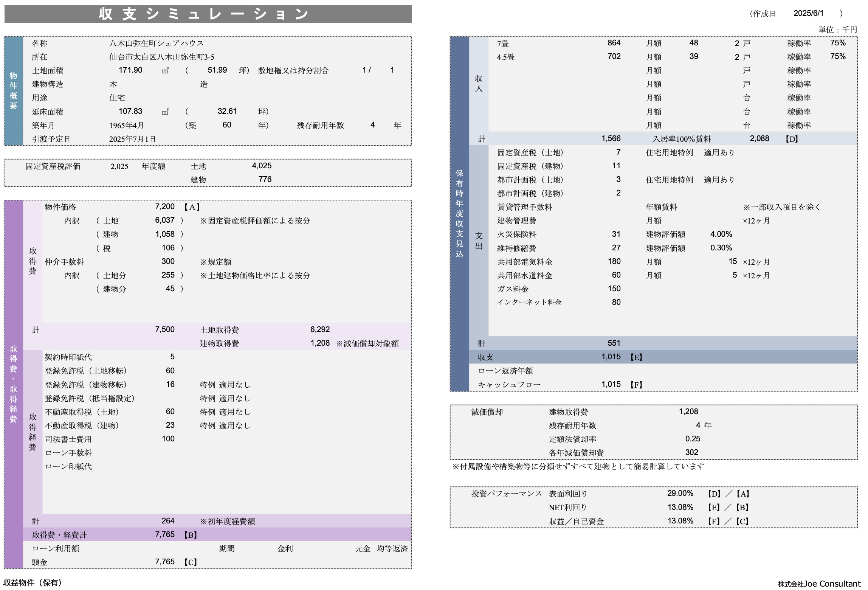The width and height of the screenshot is (868, 590).
Task: Click note ※土地建物価格比率による按分
Action: tap(255, 275)
